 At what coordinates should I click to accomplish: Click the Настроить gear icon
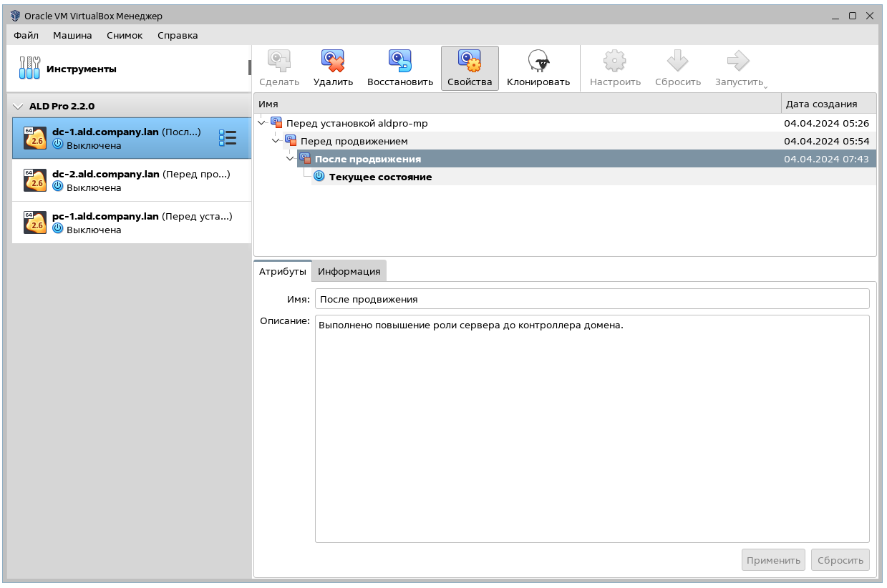(615, 62)
